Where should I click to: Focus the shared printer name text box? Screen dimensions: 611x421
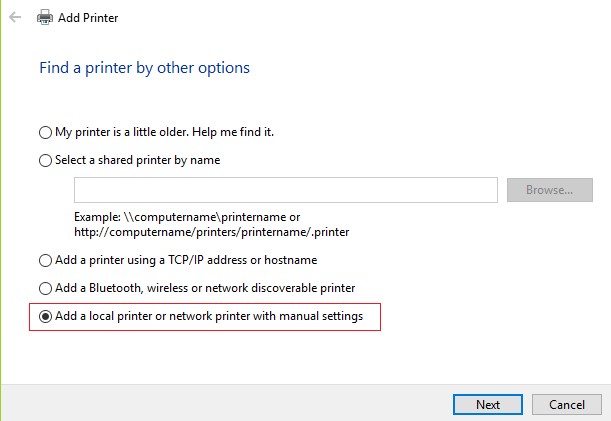click(x=286, y=190)
